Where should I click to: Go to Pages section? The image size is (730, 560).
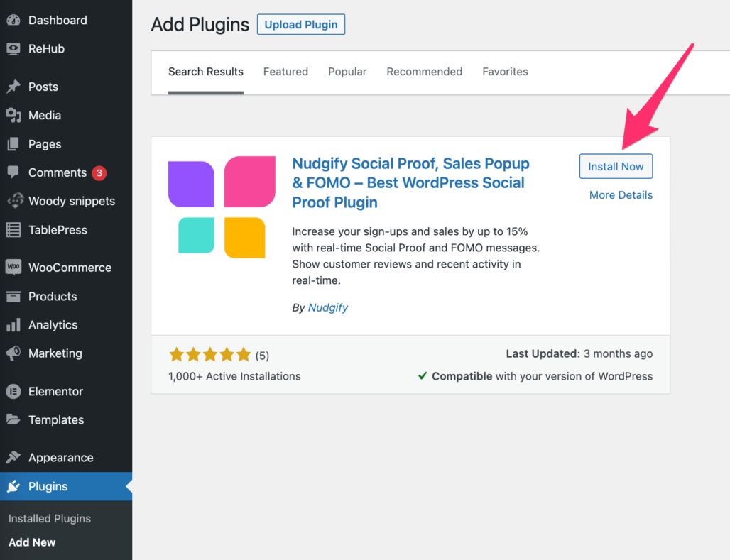[x=66, y=144]
